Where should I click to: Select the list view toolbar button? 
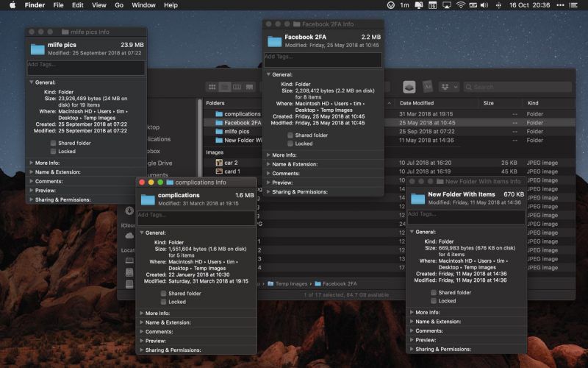[x=225, y=87]
